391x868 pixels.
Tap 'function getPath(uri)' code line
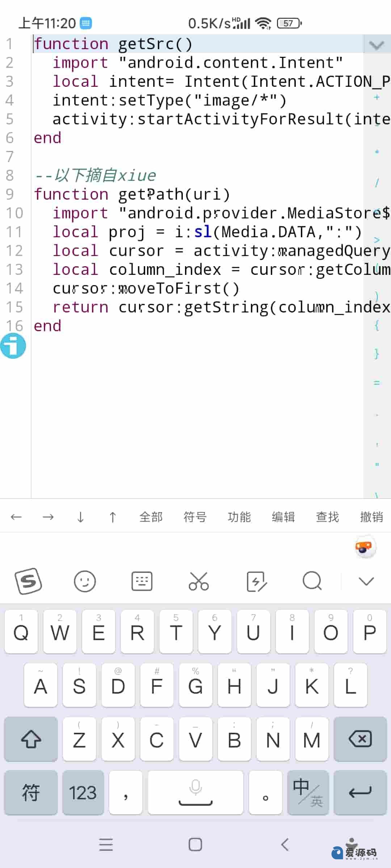point(132,194)
